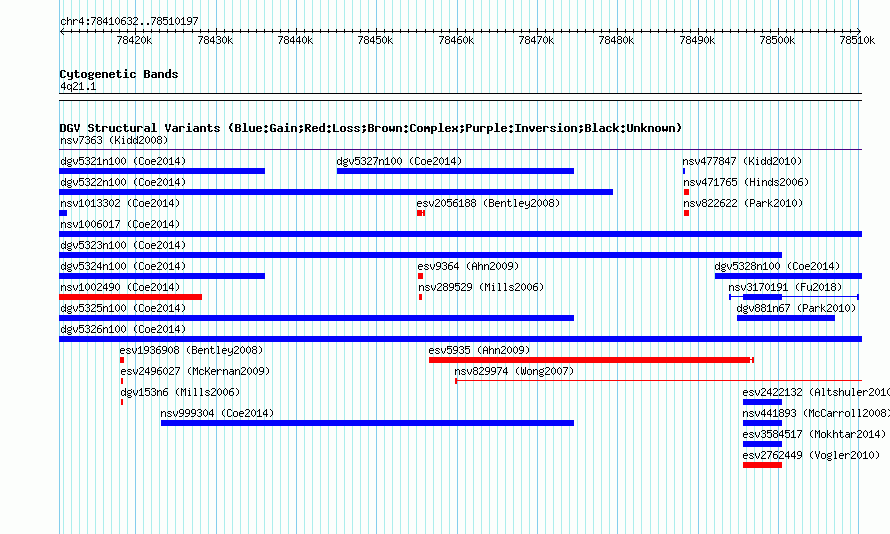This screenshot has width=890, height=534.
Task: Click the red nsv822622 (Park2010) marker
Action: (686, 213)
